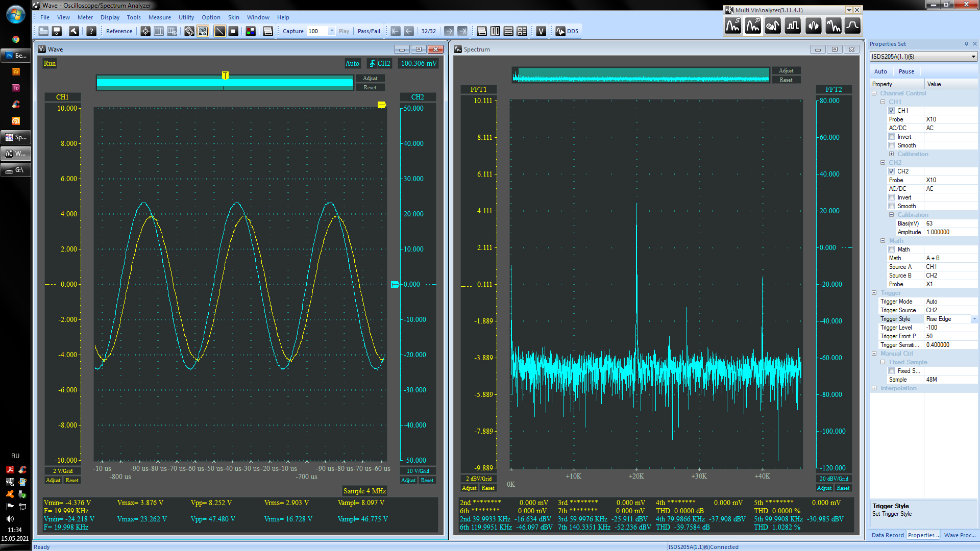
Task: Select the square wave icon in Multi VirAnalyzer
Action: pyautogui.click(x=793, y=26)
